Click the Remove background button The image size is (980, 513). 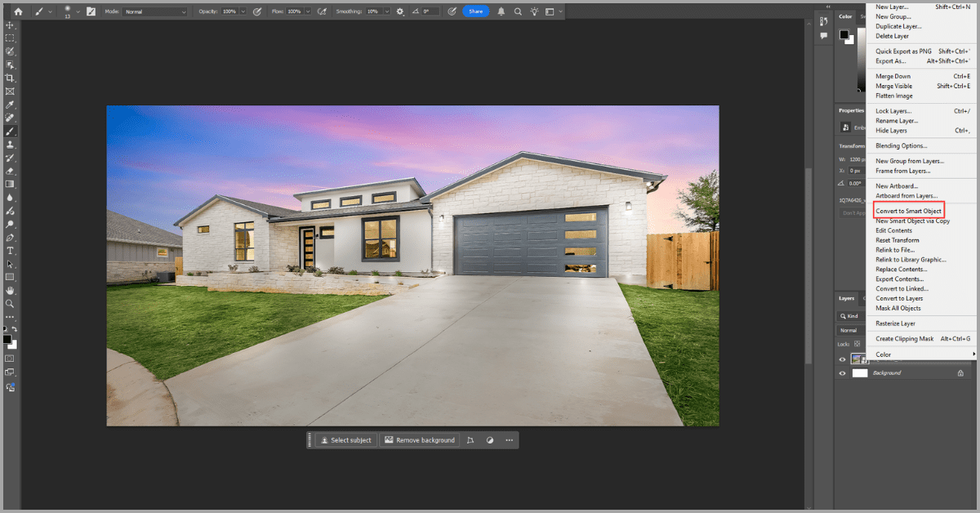[x=419, y=439]
